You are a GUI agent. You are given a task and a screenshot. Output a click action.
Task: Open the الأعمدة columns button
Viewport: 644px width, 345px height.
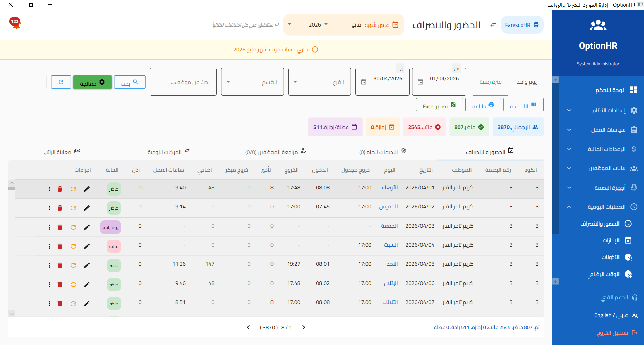pos(523,105)
